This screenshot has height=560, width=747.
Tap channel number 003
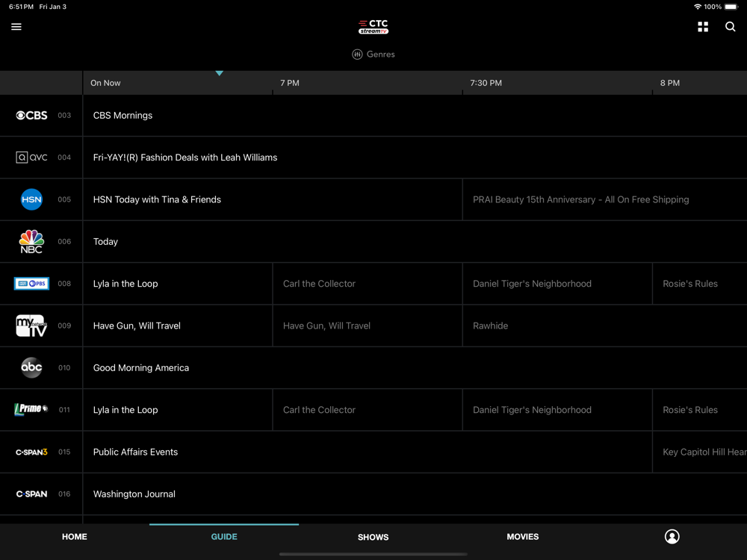(x=64, y=115)
